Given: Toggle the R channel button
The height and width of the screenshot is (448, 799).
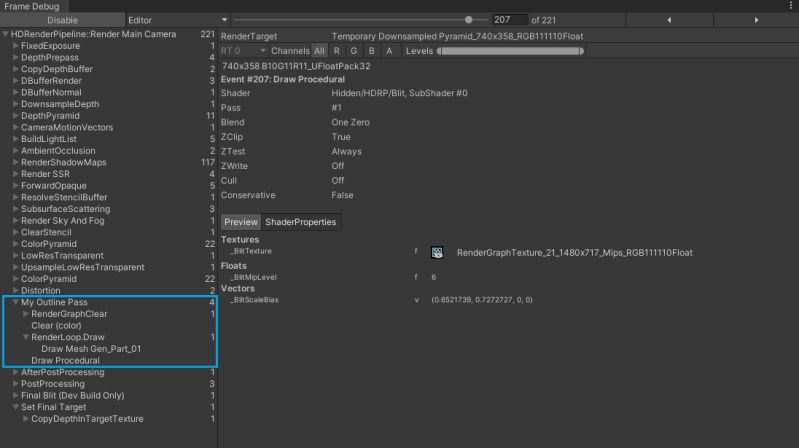Looking at the screenshot, I should pos(336,51).
